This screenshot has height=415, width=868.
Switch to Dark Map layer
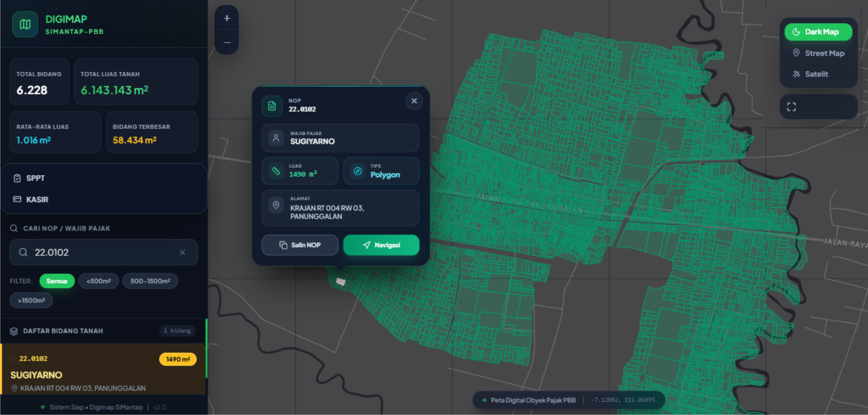pos(818,32)
